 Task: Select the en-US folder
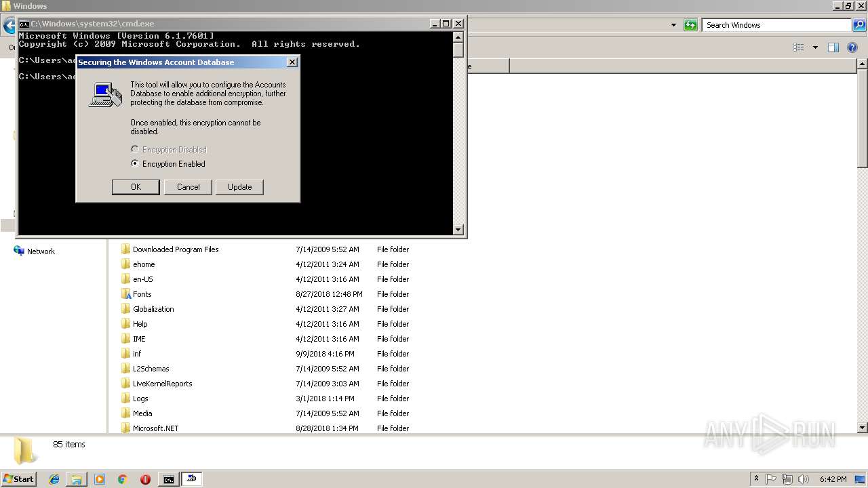(x=143, y=279)
